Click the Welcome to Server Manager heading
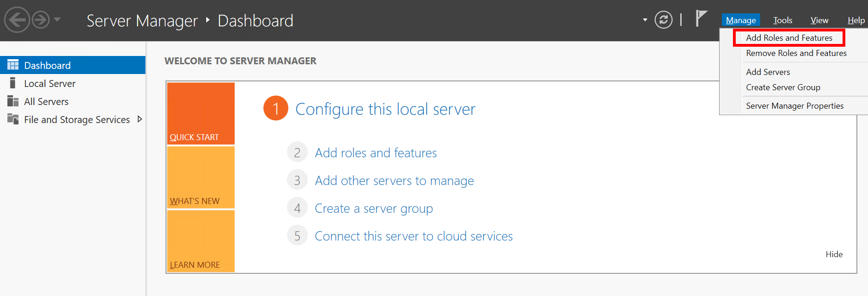Viewport: 868px width, 296px height. click(240, 61)
